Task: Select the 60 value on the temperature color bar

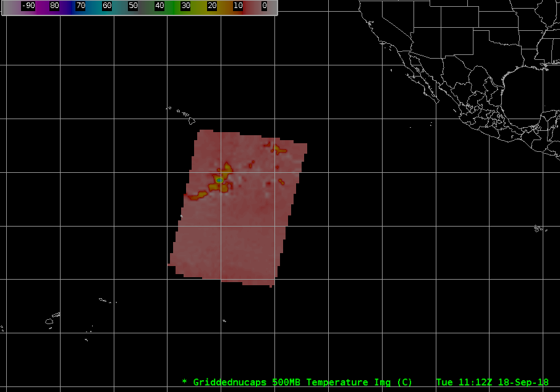Action: point(107,6)
